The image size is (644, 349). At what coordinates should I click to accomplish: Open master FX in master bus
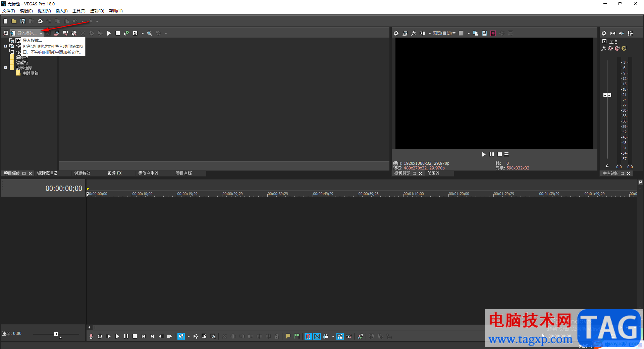pos(604,48)
